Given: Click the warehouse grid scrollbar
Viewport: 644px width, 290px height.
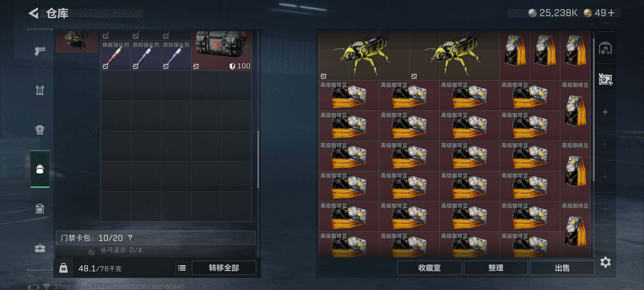Looking at the screenshot, I should pyautogui.click(x=594, y=110).
